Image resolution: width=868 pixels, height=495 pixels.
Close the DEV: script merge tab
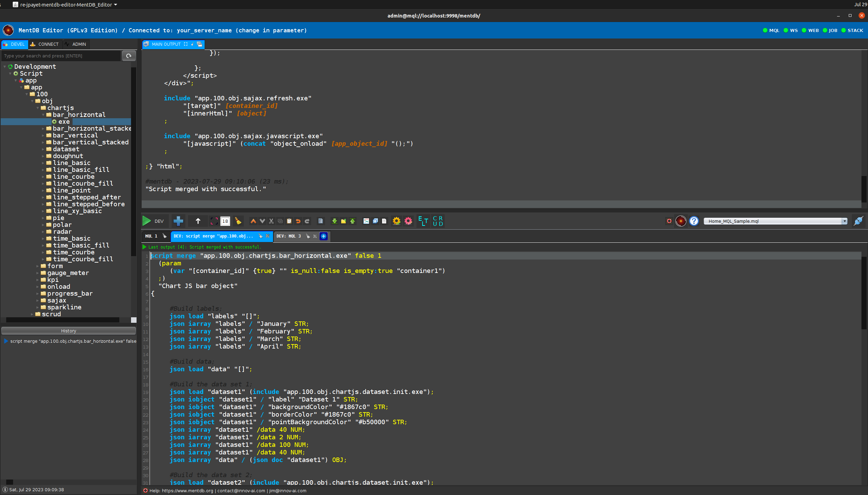coord(268,236)
